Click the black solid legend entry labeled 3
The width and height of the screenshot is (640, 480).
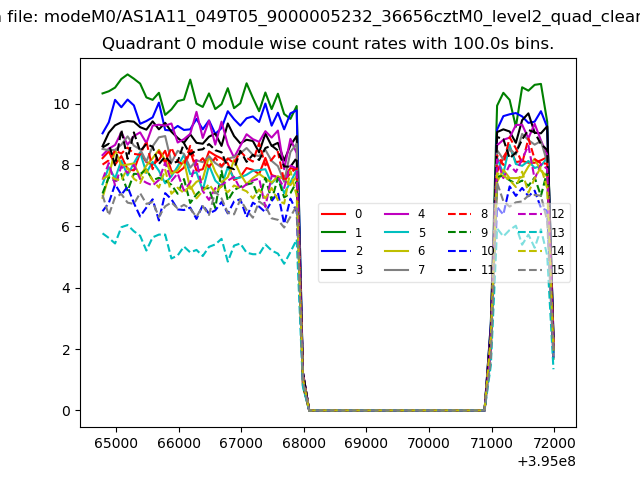click(336, 270)
